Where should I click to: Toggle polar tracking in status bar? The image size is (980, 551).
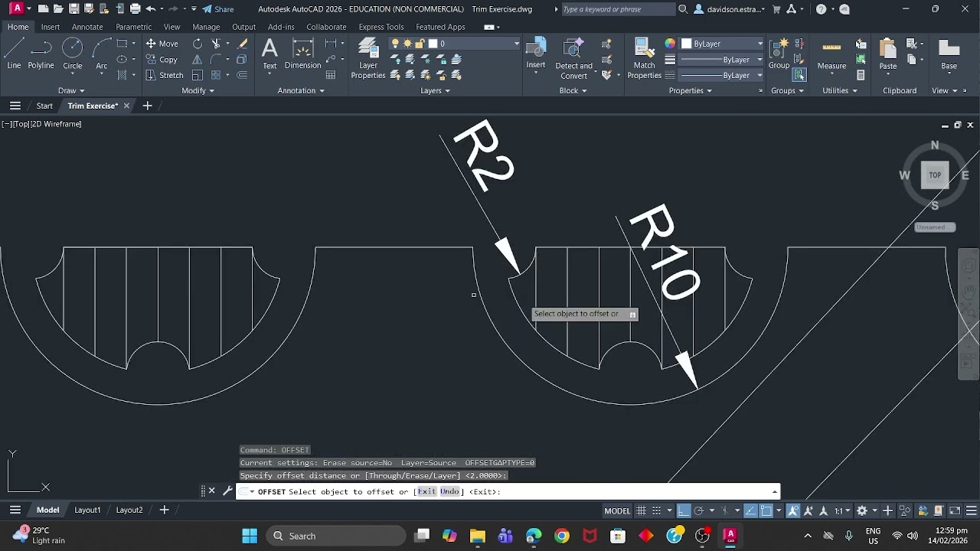tap(699, 510)
